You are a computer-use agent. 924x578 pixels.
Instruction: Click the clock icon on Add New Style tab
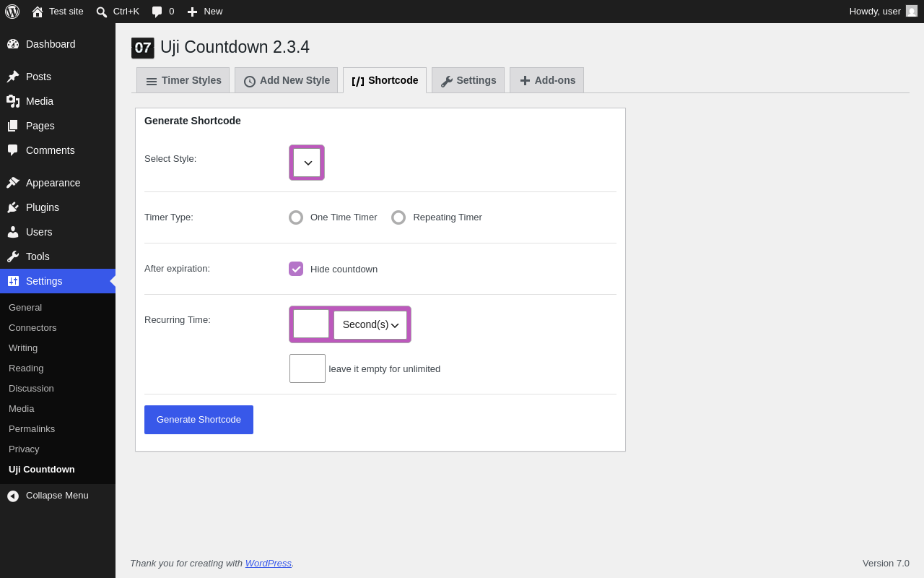click(250, 82)
